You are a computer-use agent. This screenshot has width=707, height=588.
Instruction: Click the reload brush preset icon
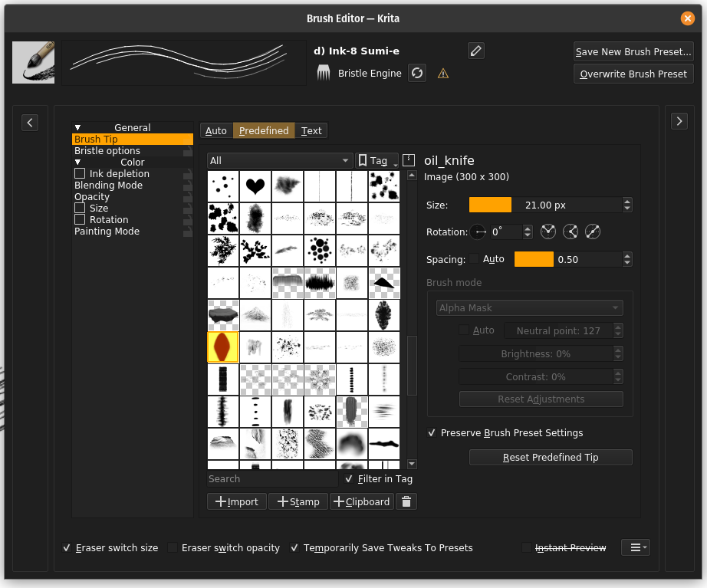(x=416, y=74)
